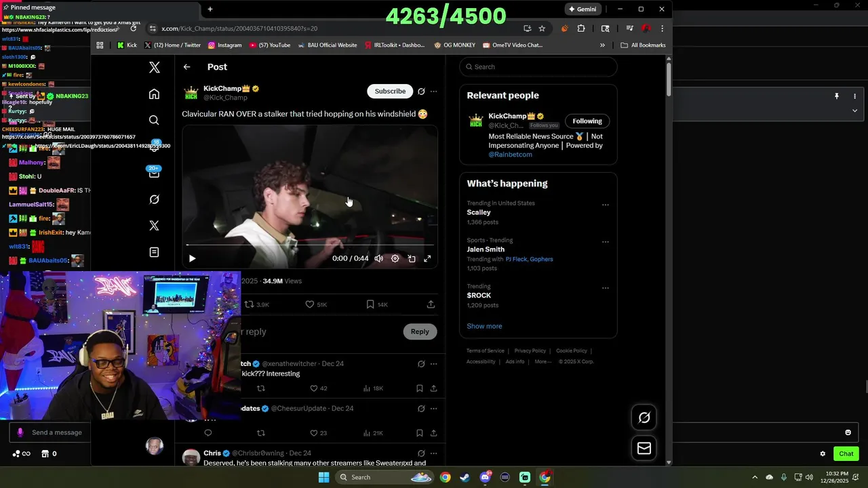This screenshot has width=868, height=488.
Task: Expand hidden bookmarks chevron
Action: click(x=602, y=45)
